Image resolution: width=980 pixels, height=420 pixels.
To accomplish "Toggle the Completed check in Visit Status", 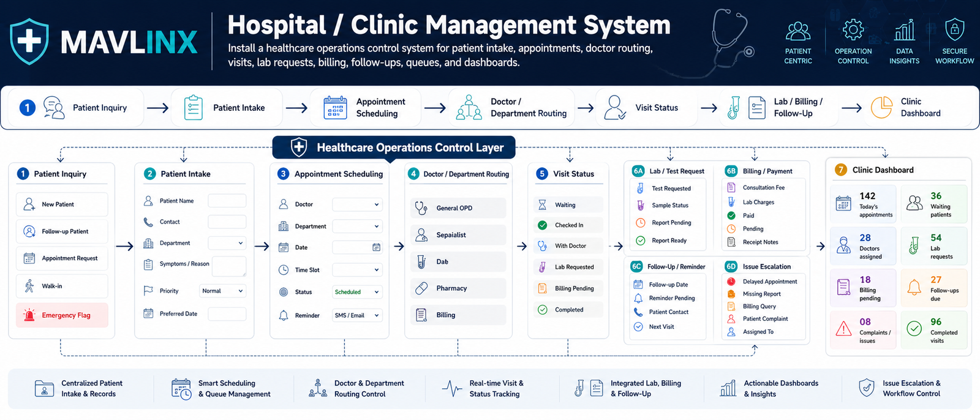I will pyautogui.click(x=542, y=310).
